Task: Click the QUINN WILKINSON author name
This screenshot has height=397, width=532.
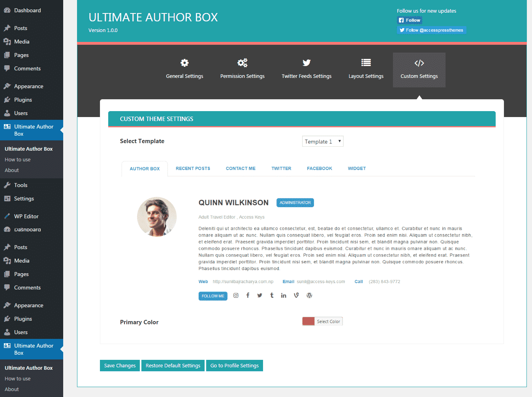Action: (x=233, y=202)
